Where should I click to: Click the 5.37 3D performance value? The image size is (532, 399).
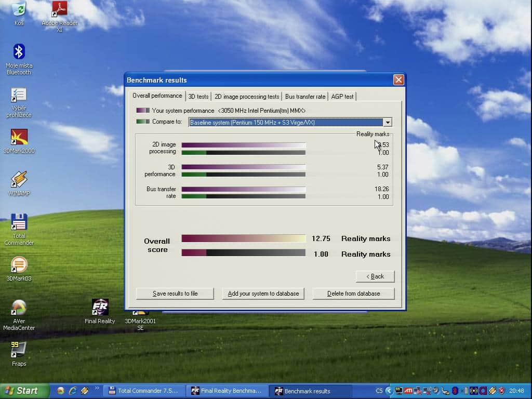point(383,167)
